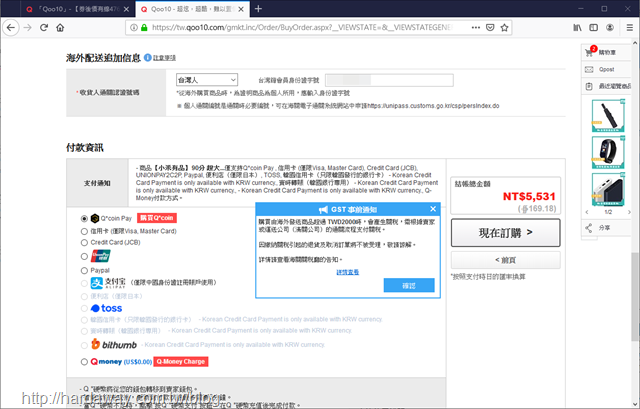
Task: Select Alipay 支付宝 payment option
Action: point(84,282)
